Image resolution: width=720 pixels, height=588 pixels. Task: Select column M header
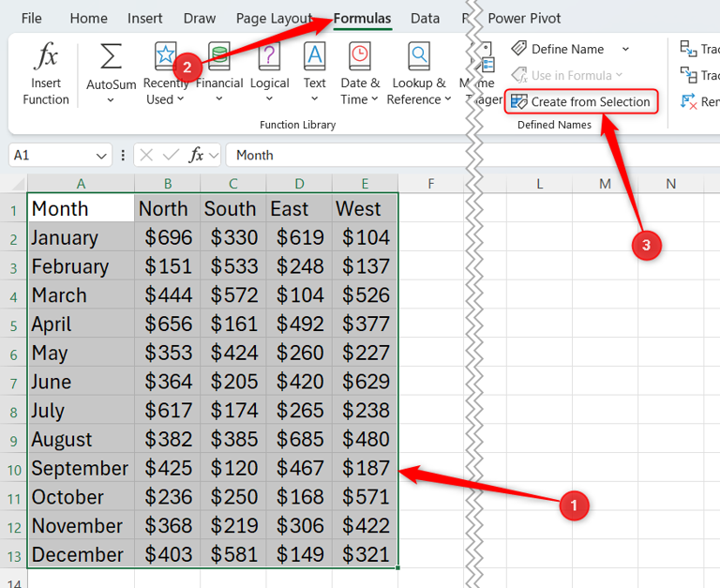point(606,184)
